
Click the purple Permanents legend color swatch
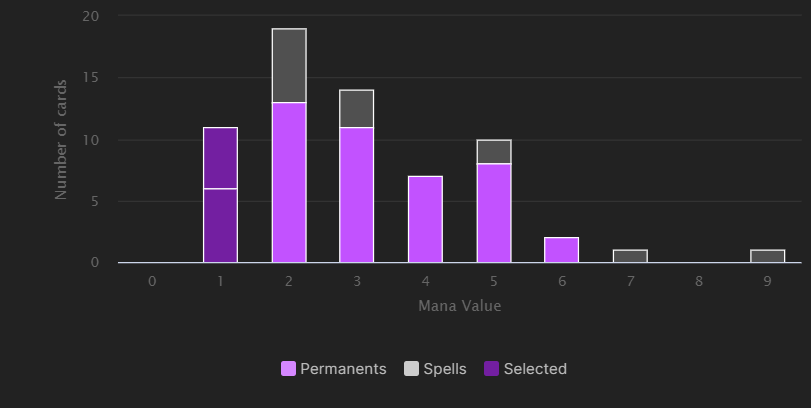288,369
